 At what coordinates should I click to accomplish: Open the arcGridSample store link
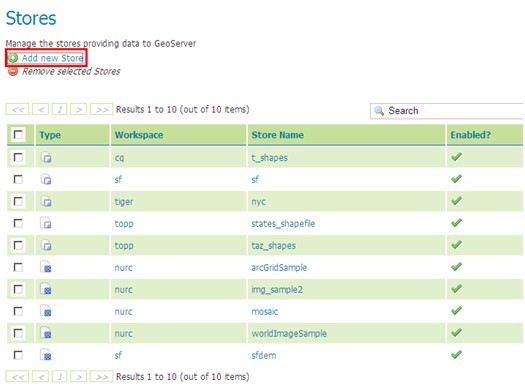(279, 267)
